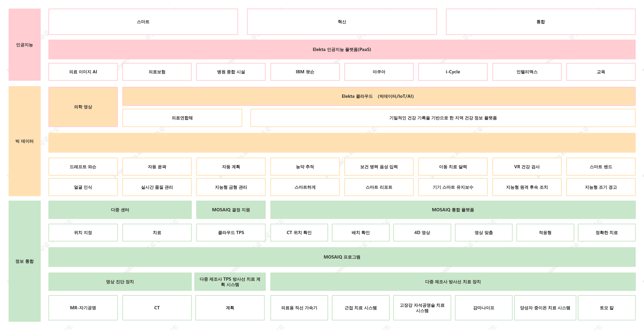The height and width of the screenshot is (330, 644).
Task: Select the MOSAIQ 결정 지원 bar
Action: click(x=231, y=210)
